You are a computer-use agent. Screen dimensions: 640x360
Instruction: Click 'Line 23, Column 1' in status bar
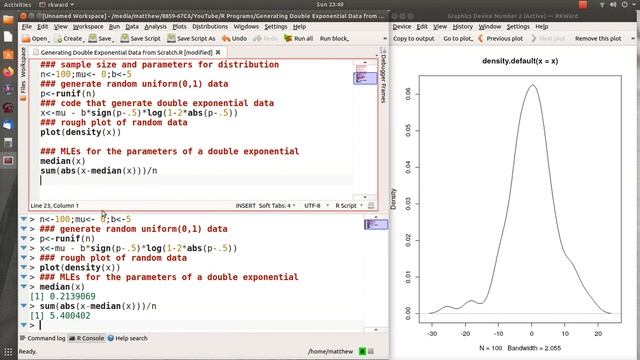click(x=55, y=206)
